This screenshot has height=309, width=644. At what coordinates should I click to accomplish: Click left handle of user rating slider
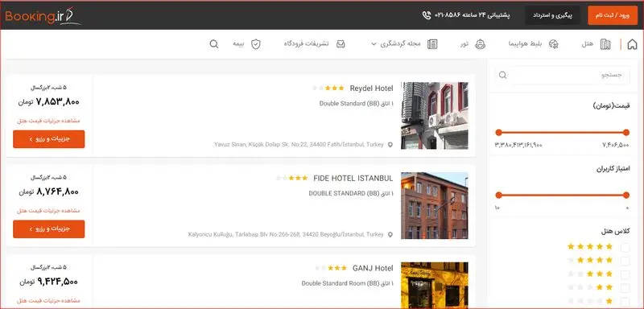click(498, 195)
